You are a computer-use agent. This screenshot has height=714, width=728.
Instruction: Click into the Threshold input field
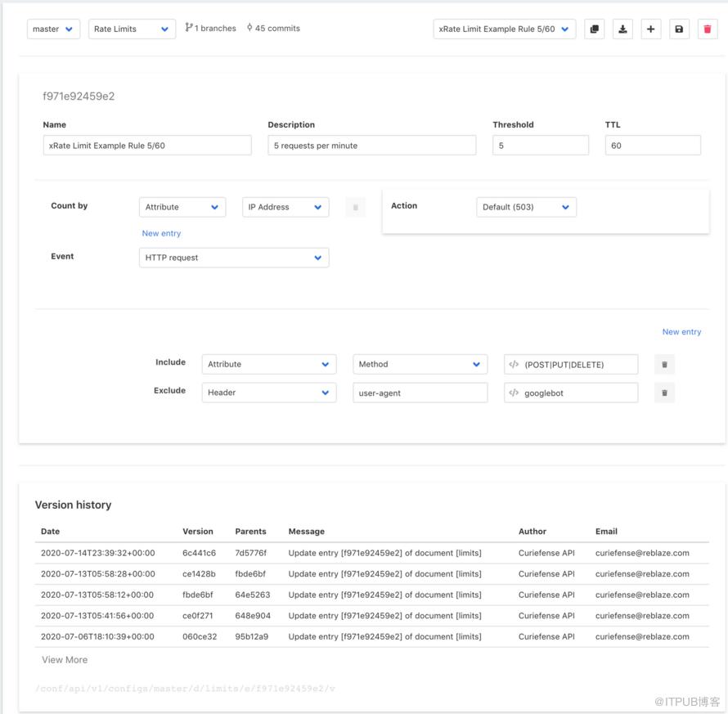point(541,146)
